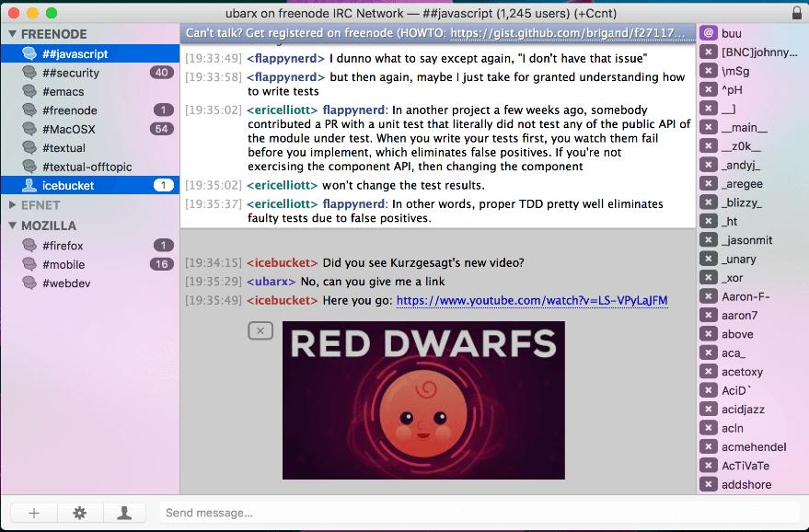
Task: Click the mode icon beside _andyj_
Action: click(x=709, y=165)
